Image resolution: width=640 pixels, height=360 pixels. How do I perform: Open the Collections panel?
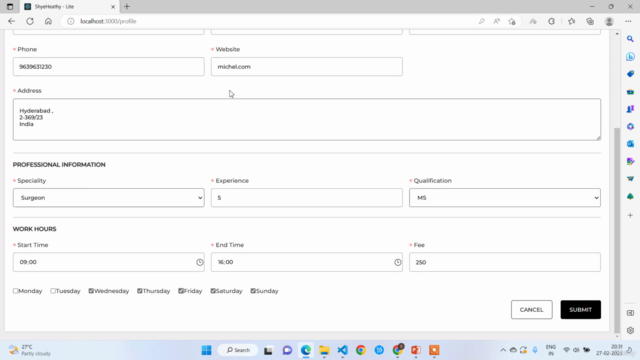coord(590,21)
